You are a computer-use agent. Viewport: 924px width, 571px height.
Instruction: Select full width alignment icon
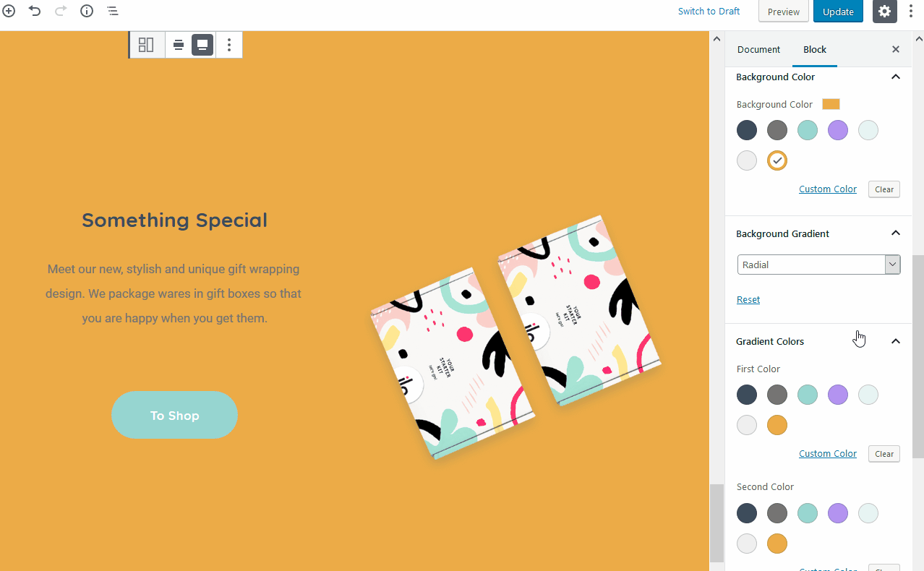202,45
